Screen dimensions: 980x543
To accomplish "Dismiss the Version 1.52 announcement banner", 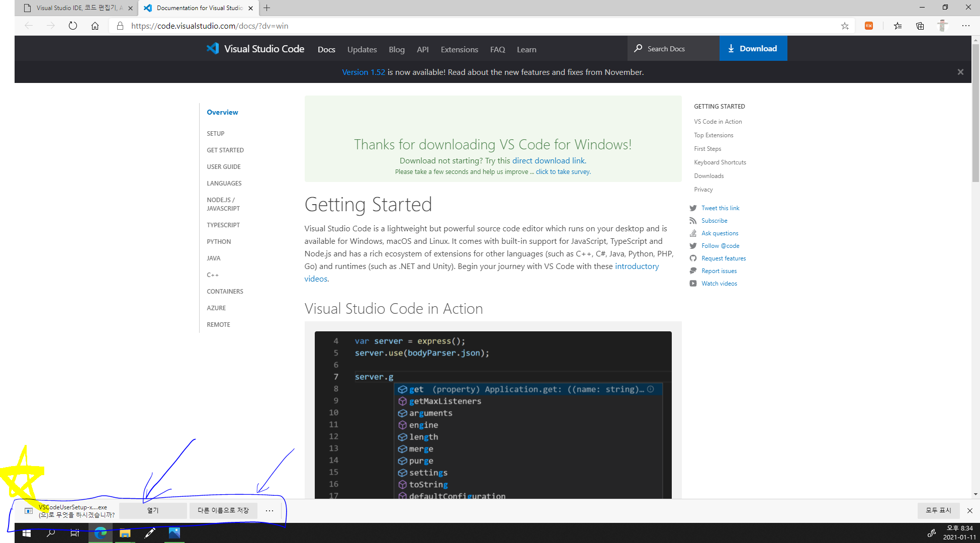I will click(960, 72).
